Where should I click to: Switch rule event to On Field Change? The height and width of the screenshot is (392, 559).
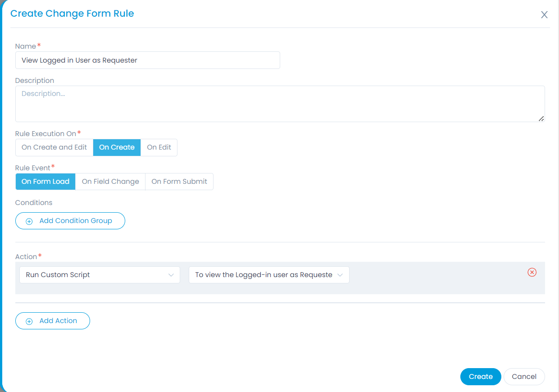110,182
